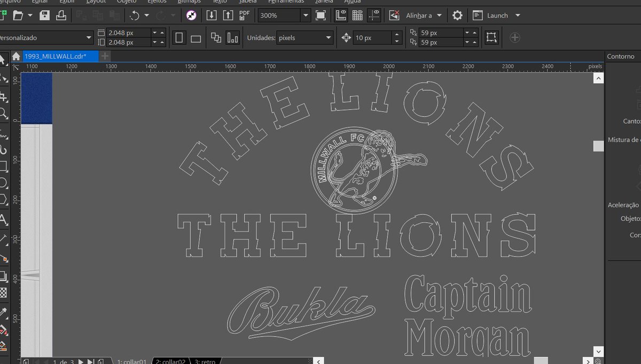Switch to page tab 1: collar01
This screenshot has height=364, width=641.
pos(132,361)
